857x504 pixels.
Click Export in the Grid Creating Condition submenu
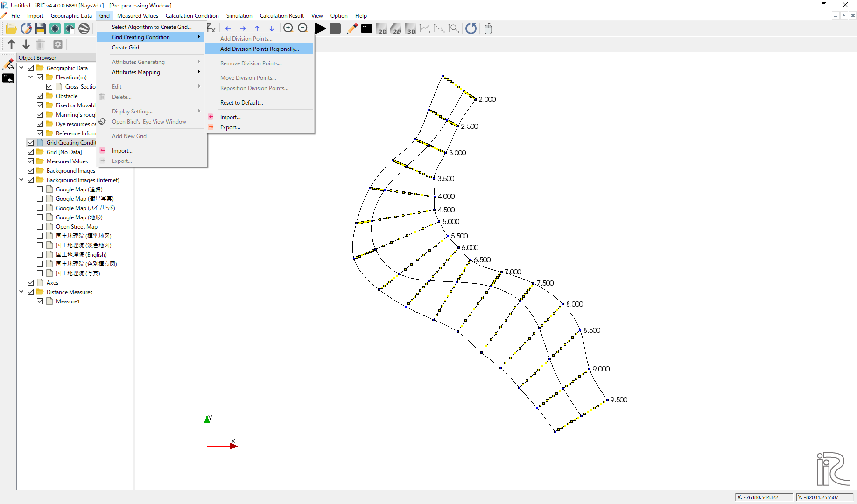pos(259,127)
